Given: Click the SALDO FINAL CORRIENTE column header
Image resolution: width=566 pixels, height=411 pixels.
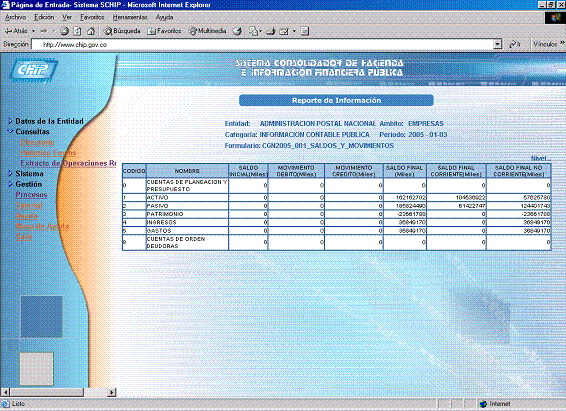Looking at the screenshot, I should 456,171.
